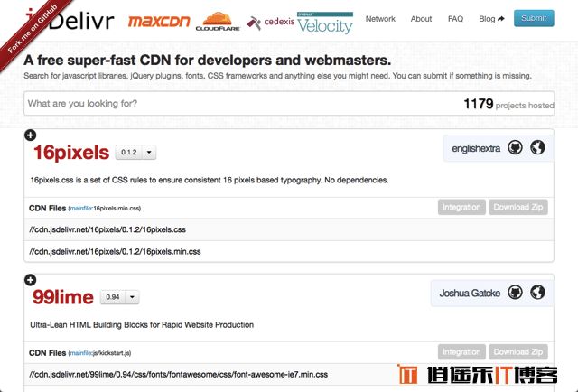
Task: Open englishextra's website globe icon
Action: (x=538, y=147)
